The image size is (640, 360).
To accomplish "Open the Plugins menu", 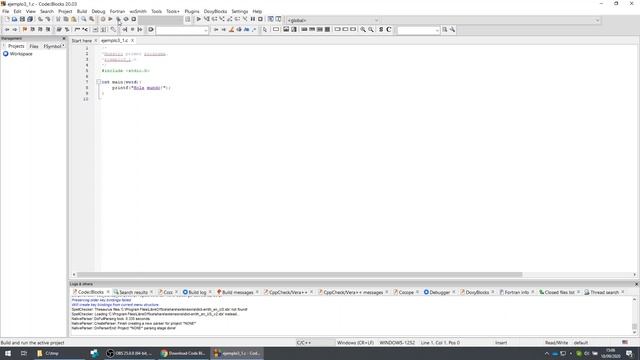I will [x=191, y=11].
